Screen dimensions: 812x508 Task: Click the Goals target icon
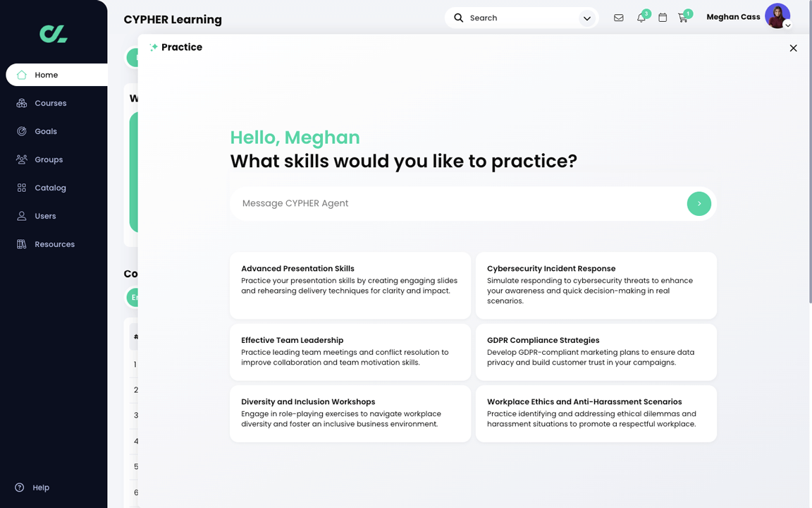click(x=22, y=131)
